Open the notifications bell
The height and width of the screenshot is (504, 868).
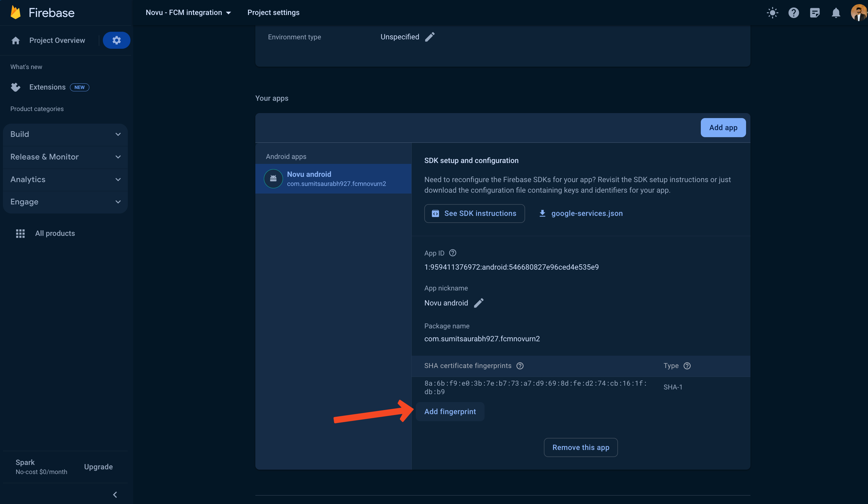[x=836, y=13]
